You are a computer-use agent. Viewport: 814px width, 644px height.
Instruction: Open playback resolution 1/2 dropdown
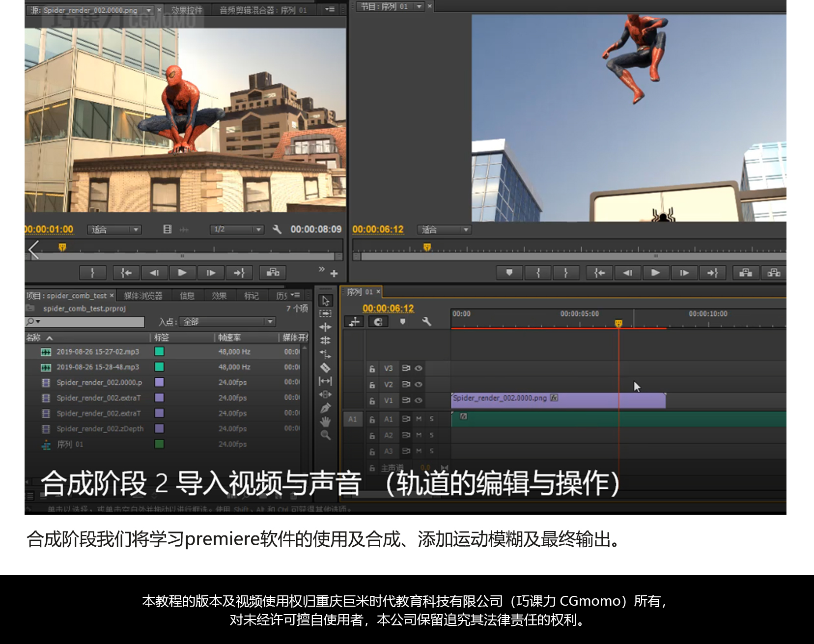[237, 229]
